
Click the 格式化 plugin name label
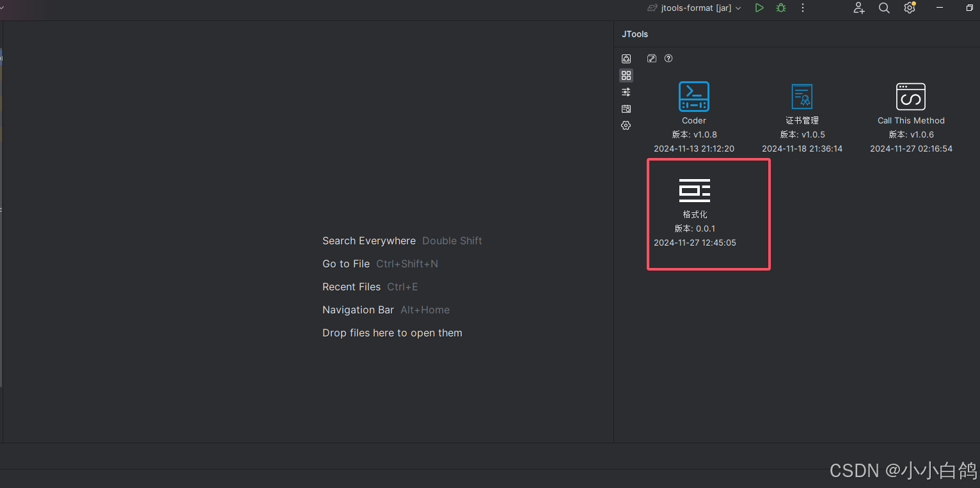pyautogui.click(x=695, y=214)
